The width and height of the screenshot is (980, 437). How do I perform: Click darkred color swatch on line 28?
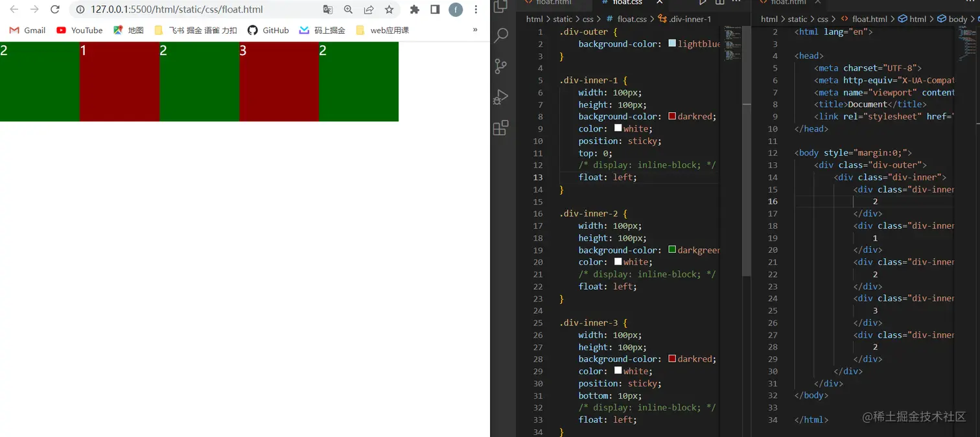[672, 359]
